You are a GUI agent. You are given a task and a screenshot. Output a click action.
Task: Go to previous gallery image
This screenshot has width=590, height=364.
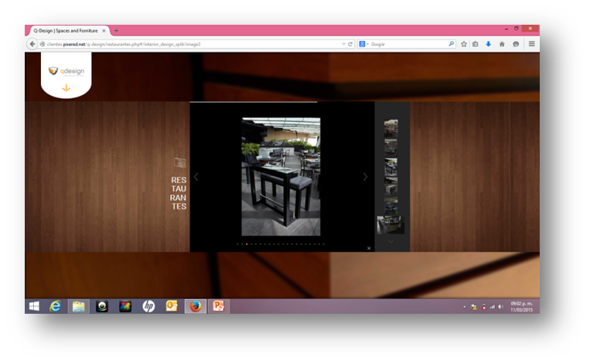(196, 177)
